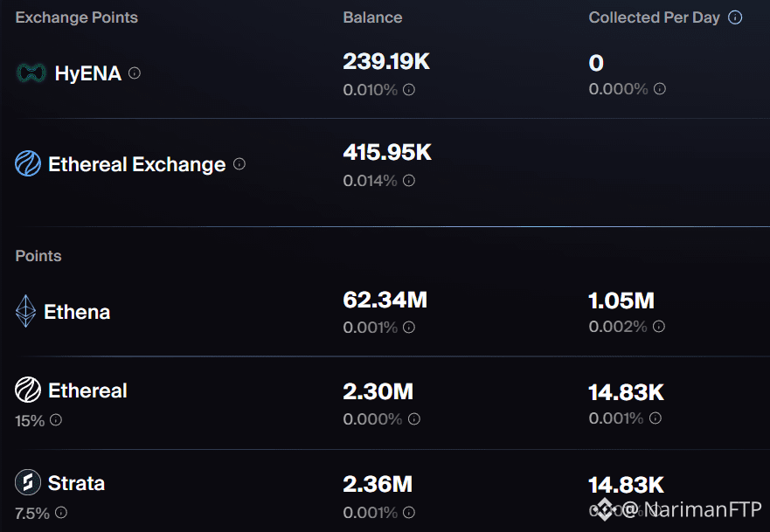
Task: Open info icon beside Ethena 0.002% collected
Action: click(x=659, y=327)
